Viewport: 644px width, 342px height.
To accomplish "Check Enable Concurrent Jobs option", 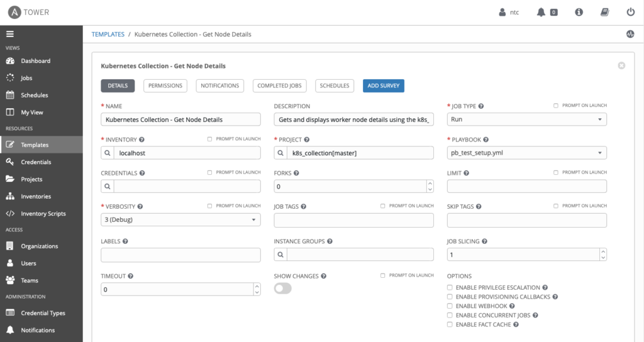I will coord(450,316).
